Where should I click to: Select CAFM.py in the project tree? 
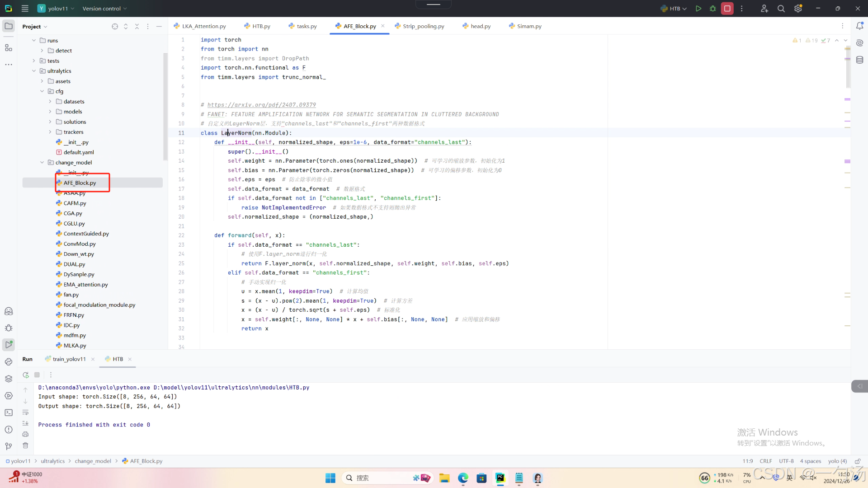[75, 203]
